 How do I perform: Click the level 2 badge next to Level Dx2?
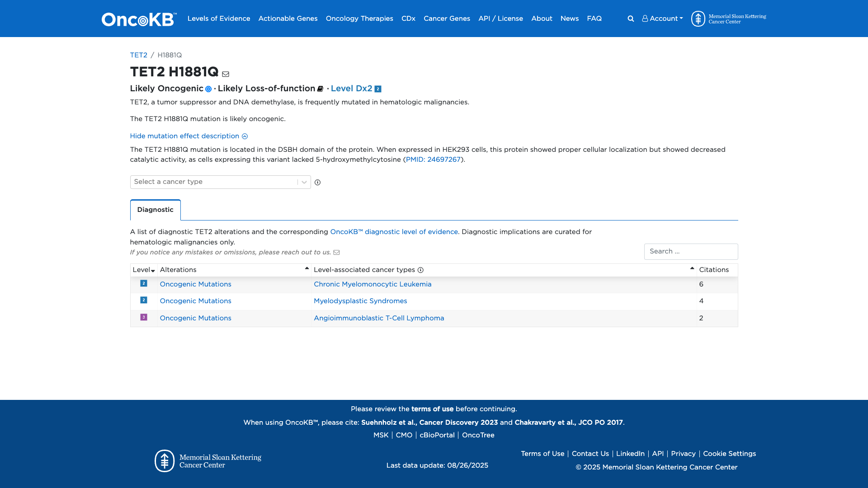[378, 89]
